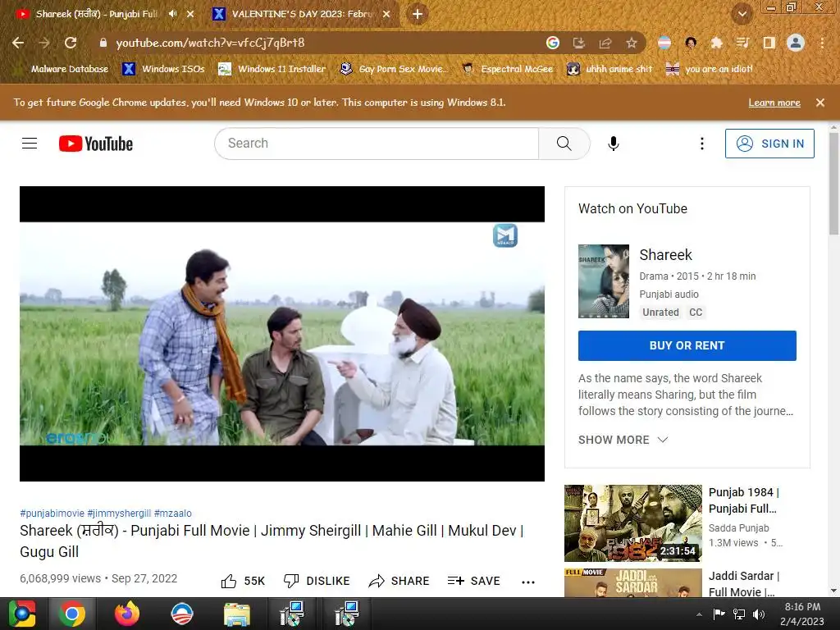
Task: Open the #jimmyshergill hashtag link
Action: coord(119,514)
